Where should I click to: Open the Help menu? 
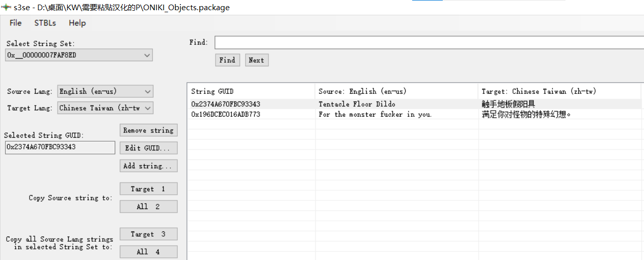click(77, 23)
